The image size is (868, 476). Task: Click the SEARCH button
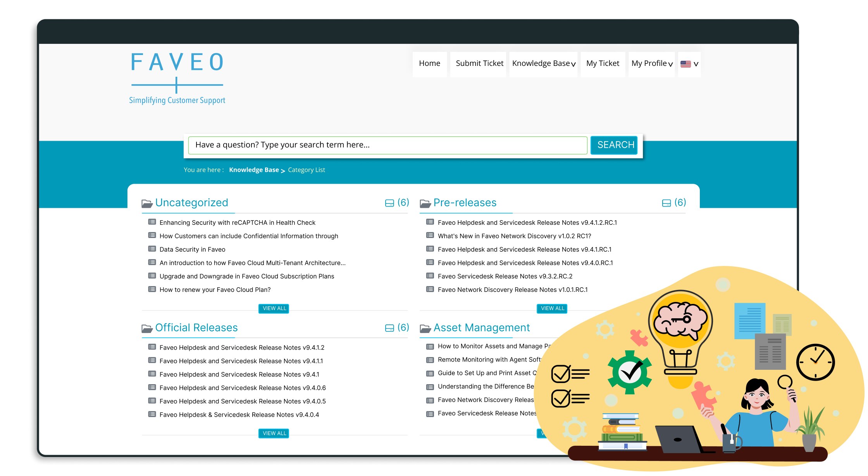tap(615, 145)
